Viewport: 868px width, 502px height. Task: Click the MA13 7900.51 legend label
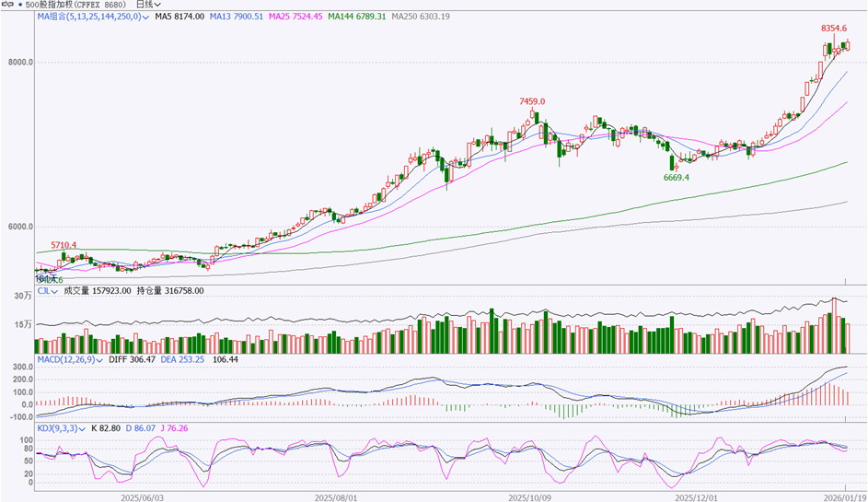tap(237, 17)
